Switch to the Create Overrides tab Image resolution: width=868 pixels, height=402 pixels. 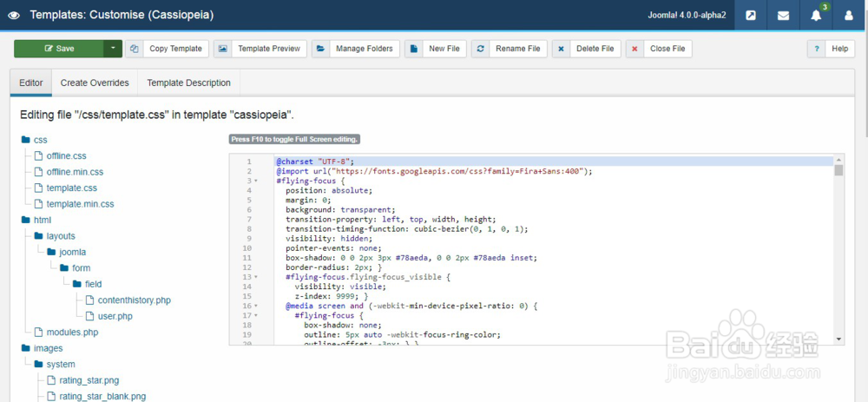tap(95, 83)
